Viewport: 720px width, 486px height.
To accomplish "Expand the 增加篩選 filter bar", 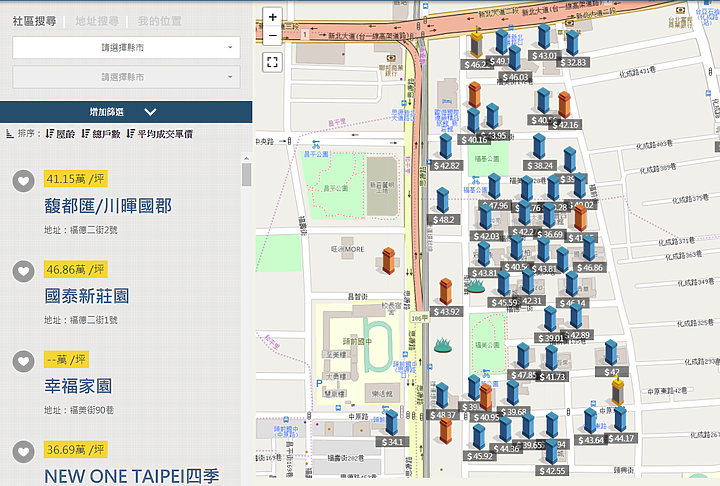I will click(126, 112).
